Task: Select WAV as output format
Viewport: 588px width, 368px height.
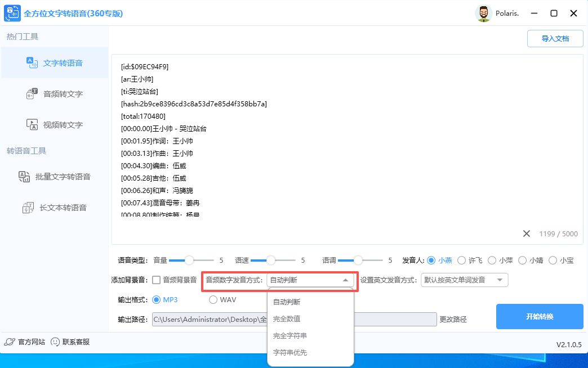Action: tap(213, 299)
